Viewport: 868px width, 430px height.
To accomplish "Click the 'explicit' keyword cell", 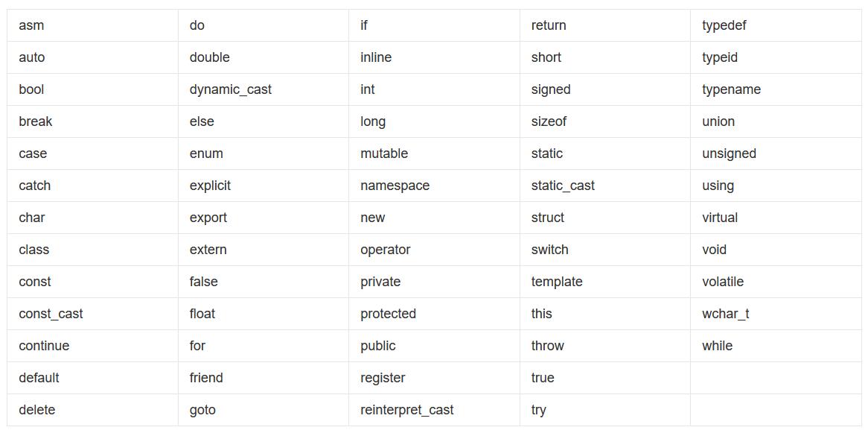I will pos(264,186).
